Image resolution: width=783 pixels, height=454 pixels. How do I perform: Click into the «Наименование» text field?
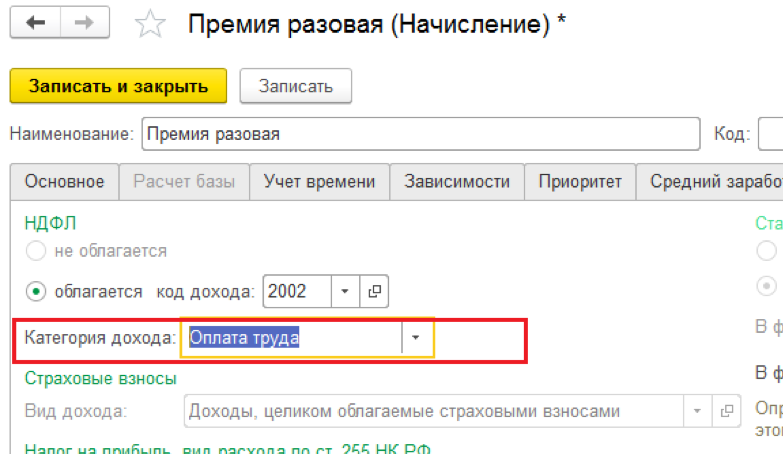click(420, 134)
